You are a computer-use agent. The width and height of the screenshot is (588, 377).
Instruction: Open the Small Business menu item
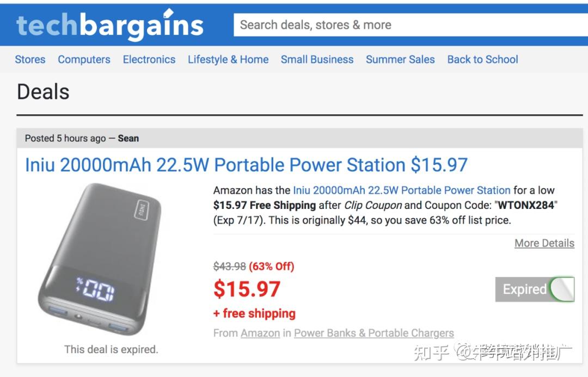(x=317, y=60)
